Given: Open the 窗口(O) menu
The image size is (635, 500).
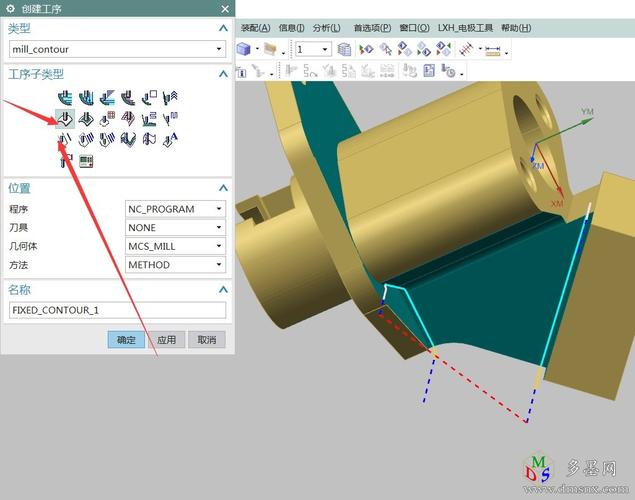Looking at the screenshot, I should pyautogui.click(x=414, y=28).
